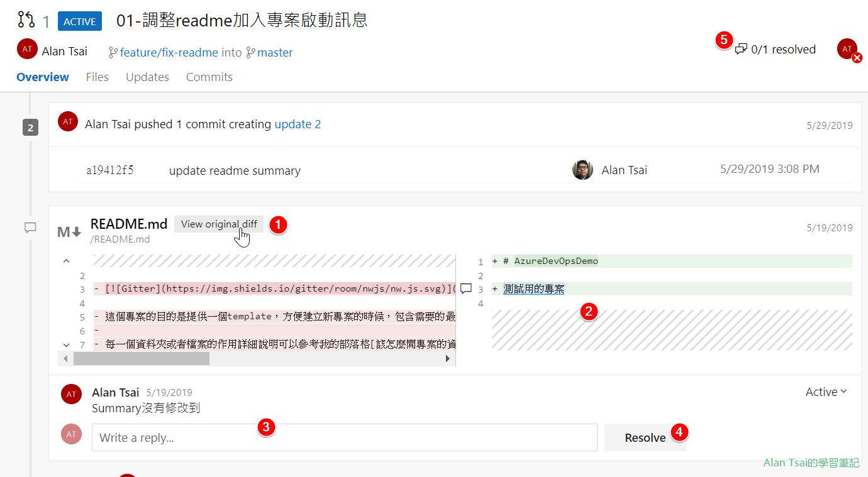The image size is (868, 477).
Task: Click the reviewer avatar with rejected badge
Action: coord(848,50)
